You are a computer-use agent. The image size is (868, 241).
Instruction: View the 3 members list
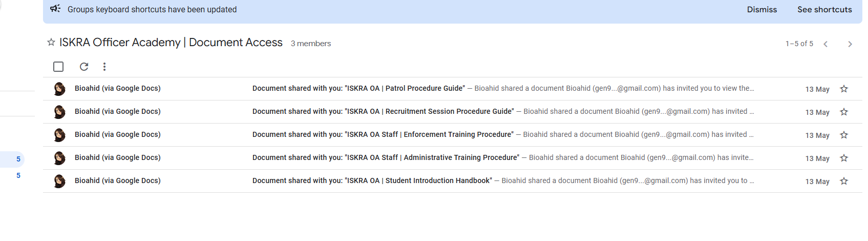pos(311,44)
